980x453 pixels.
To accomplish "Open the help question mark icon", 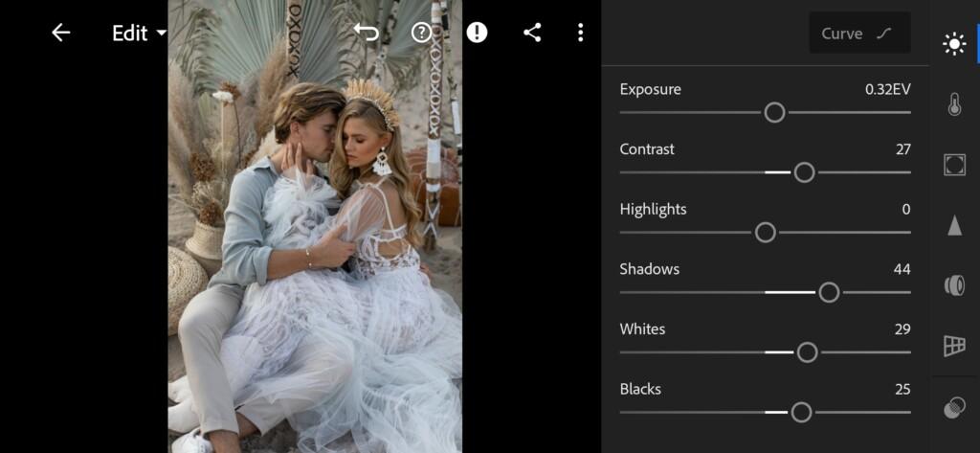I will pos(422,33).
